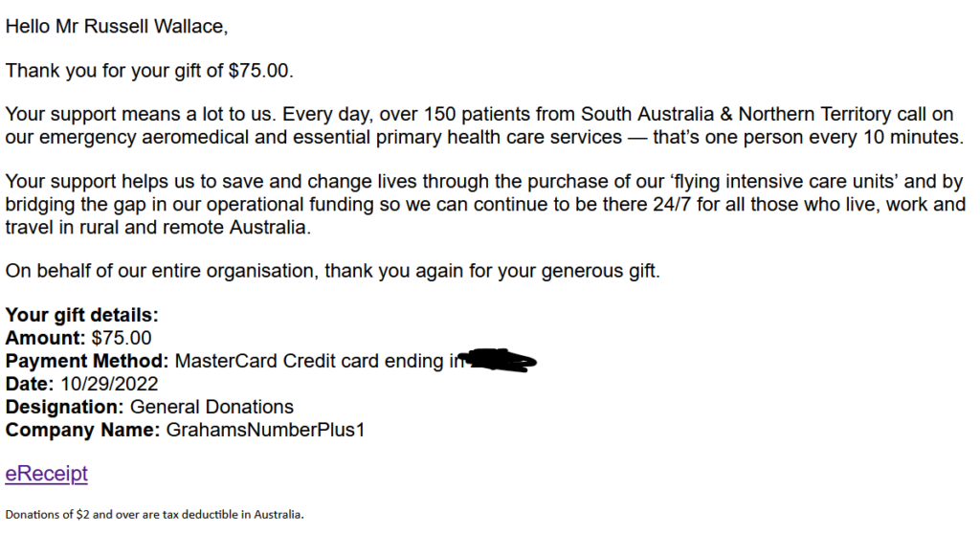The height and width of the screenshot is (534, 980).
Task: Click the 'Designation:' label
Action: (x=64, y=407)
